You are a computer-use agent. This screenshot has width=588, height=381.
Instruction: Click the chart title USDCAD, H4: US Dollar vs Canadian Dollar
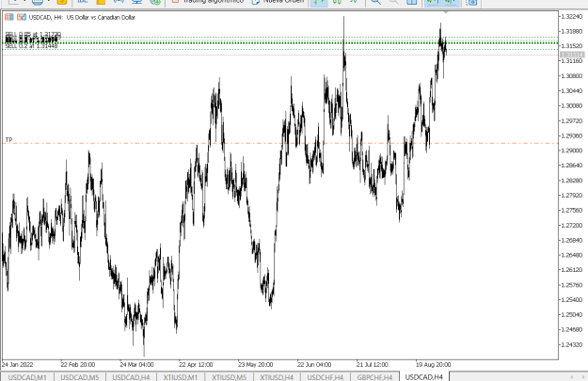pos(82,17)
